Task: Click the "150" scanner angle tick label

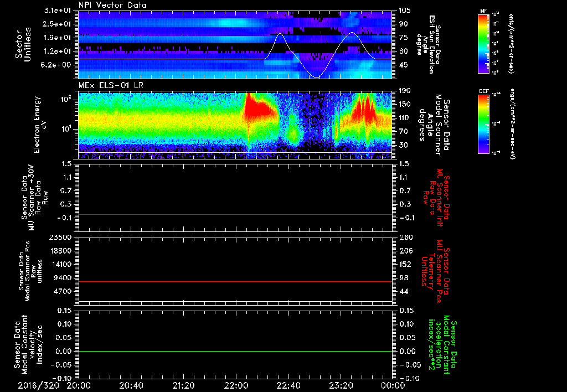Action: (x=405, y=105)
